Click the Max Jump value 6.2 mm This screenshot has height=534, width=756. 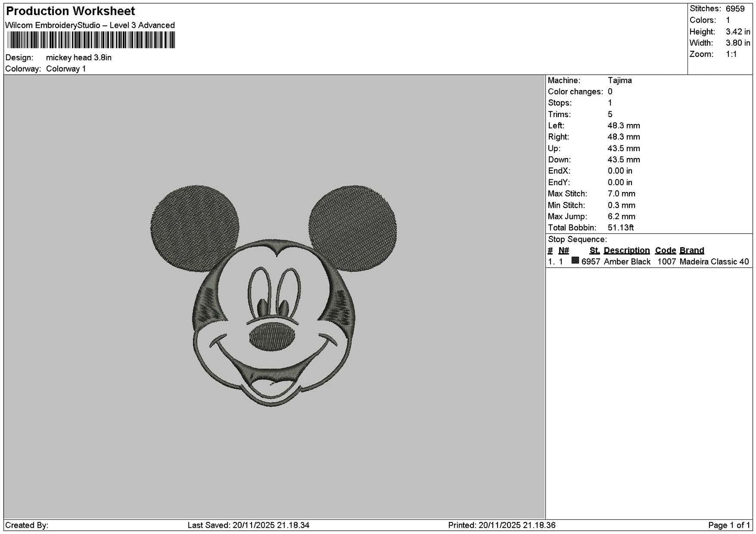[x=622, y=217]
